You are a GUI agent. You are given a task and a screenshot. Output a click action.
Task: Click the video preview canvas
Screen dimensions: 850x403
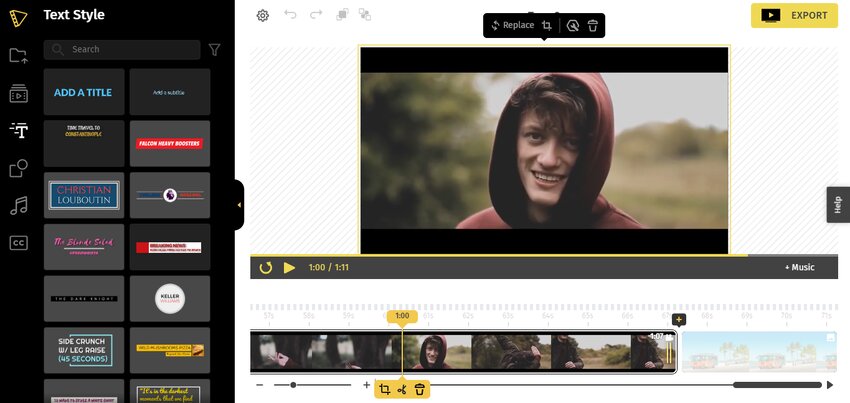coord(544,150)
